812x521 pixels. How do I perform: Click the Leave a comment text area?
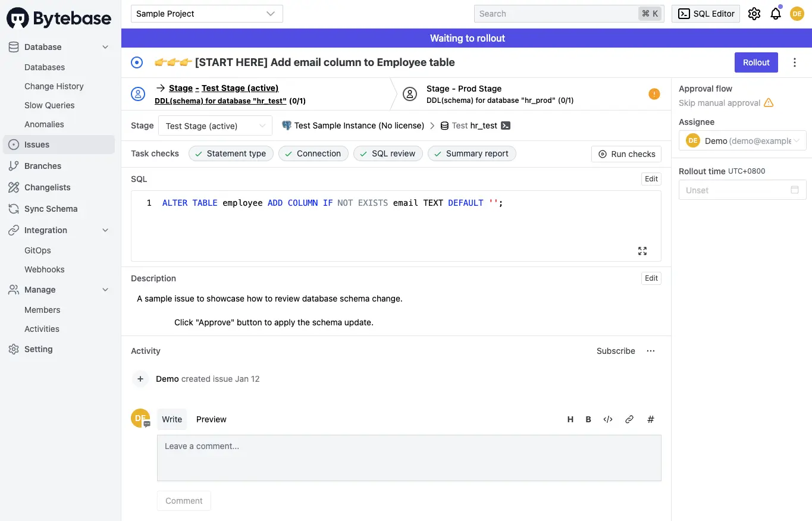coord(409,457)
